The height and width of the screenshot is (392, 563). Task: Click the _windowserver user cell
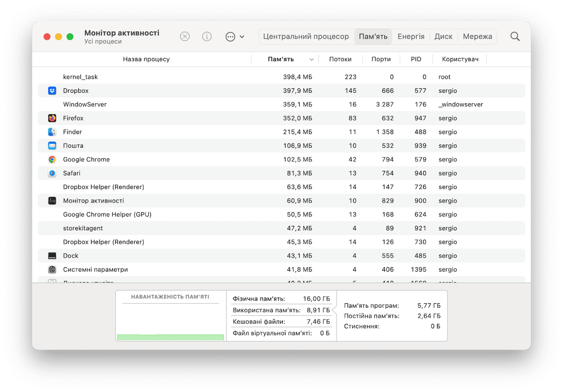tap(461, 105)
